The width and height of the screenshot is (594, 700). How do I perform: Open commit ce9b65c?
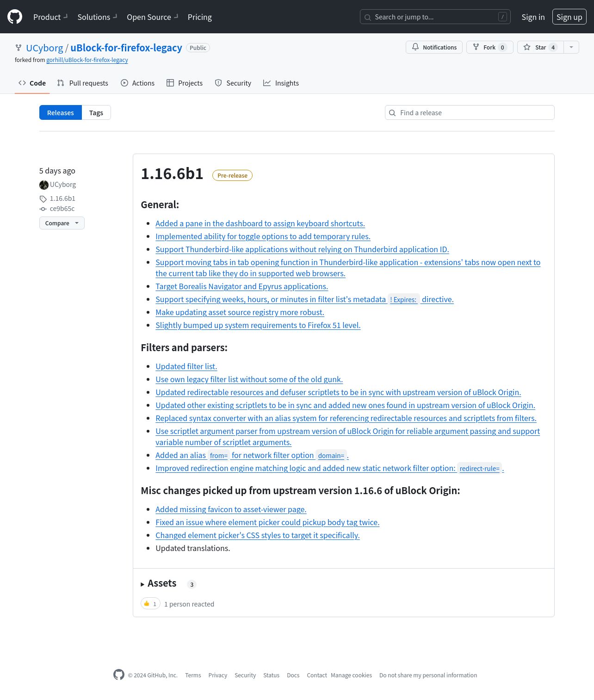pos(62,209)
